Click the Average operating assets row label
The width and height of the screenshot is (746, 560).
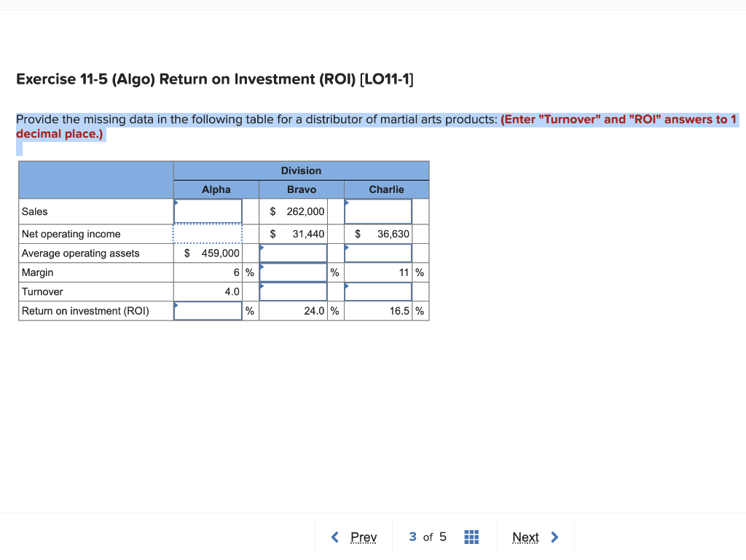80,253
